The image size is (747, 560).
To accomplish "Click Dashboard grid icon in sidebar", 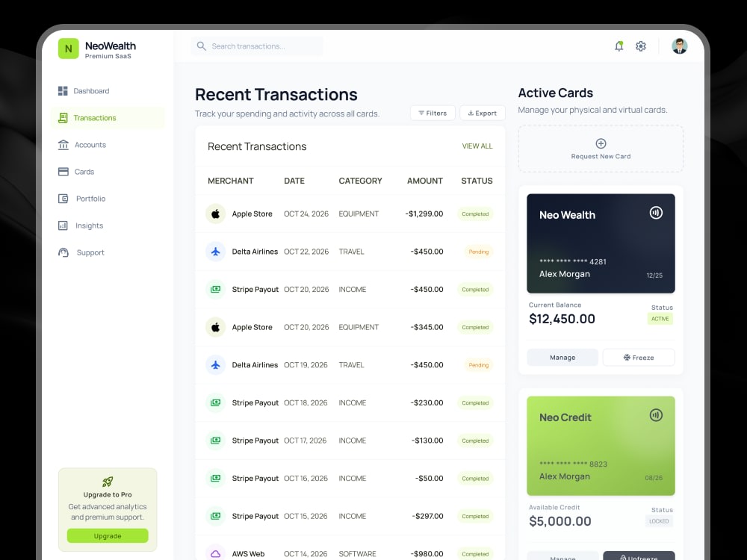I will (63, 91).
